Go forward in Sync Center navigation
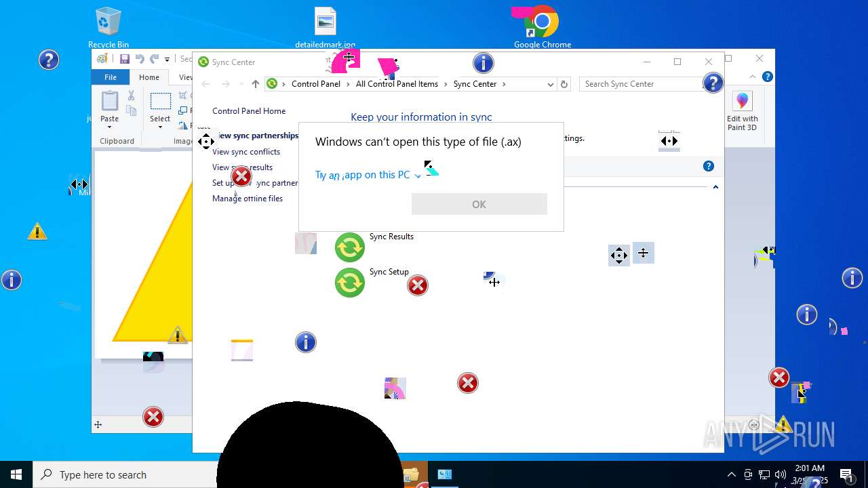 pyautogui.click(x=226, y=84)
